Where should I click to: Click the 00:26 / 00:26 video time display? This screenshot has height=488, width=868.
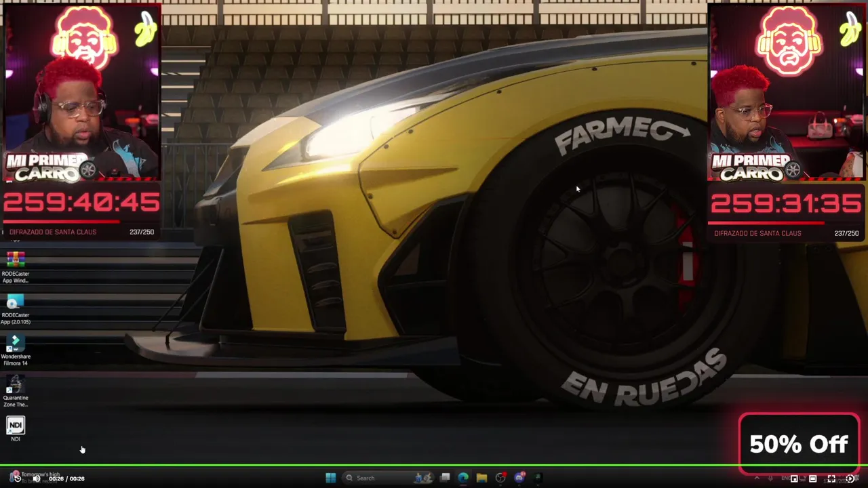pyautogui.click(x=66, y=479)
